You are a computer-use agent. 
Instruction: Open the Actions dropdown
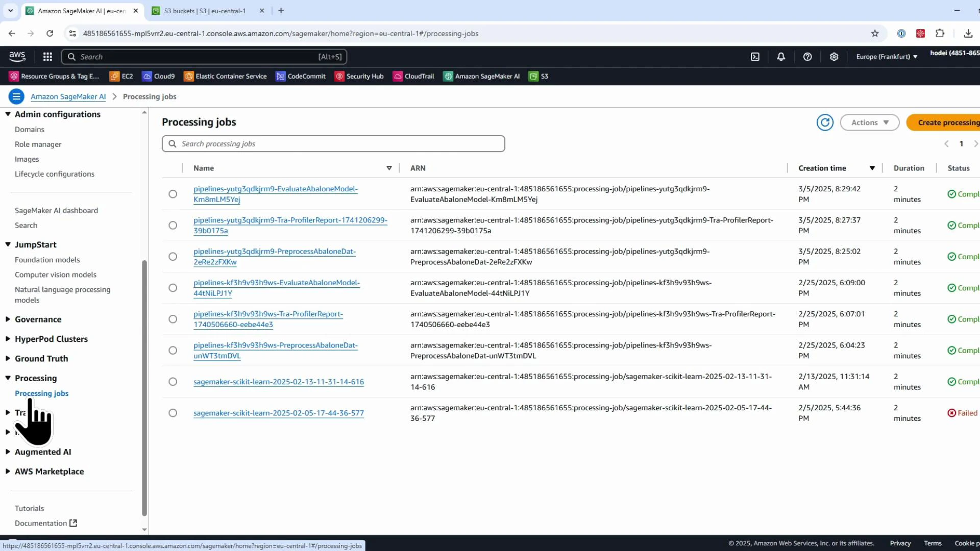pyautogui.click(x=869, y=122)
